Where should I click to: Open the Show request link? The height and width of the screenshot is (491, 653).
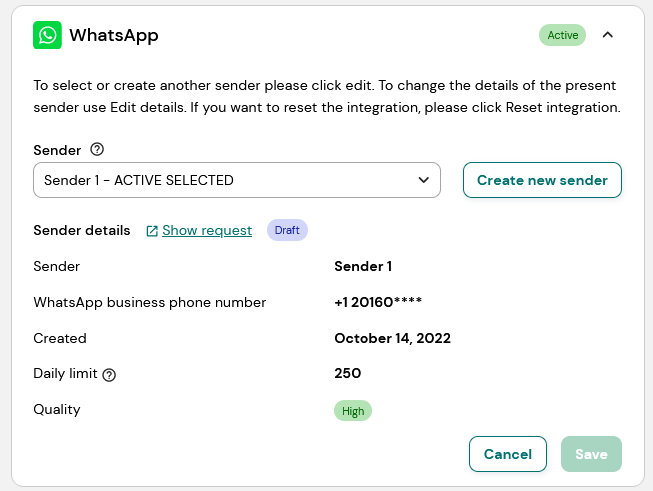pyautogui.click(x=207, y=230)
